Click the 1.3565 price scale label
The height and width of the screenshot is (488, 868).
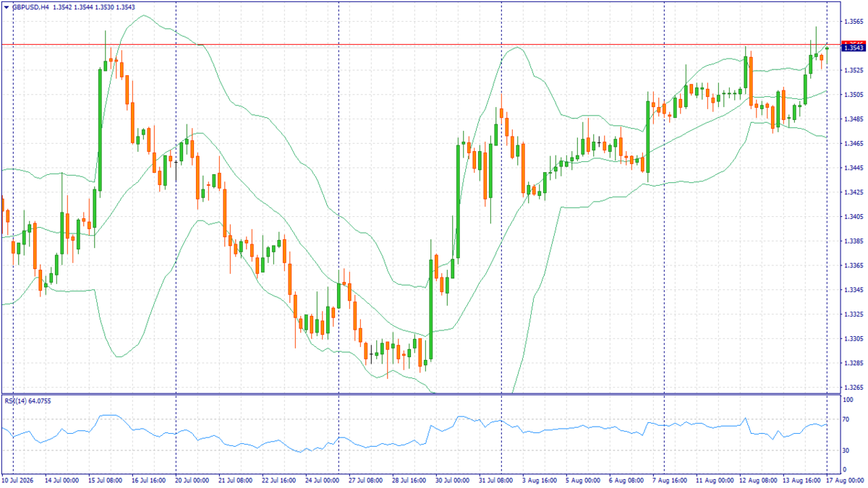point(854,22)
